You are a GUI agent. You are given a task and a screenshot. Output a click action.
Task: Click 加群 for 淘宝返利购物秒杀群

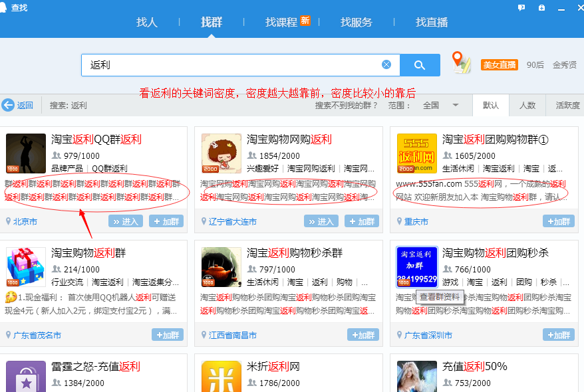pos(363,335)
